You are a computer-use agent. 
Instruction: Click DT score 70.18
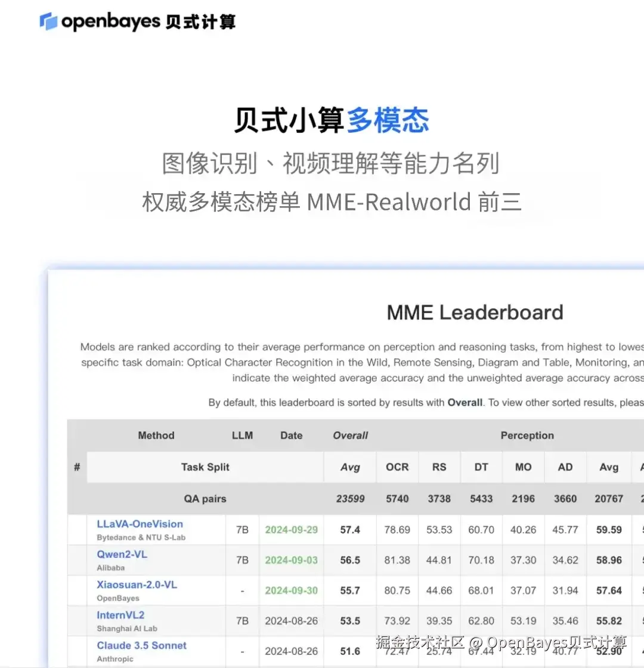coord(481,560)
